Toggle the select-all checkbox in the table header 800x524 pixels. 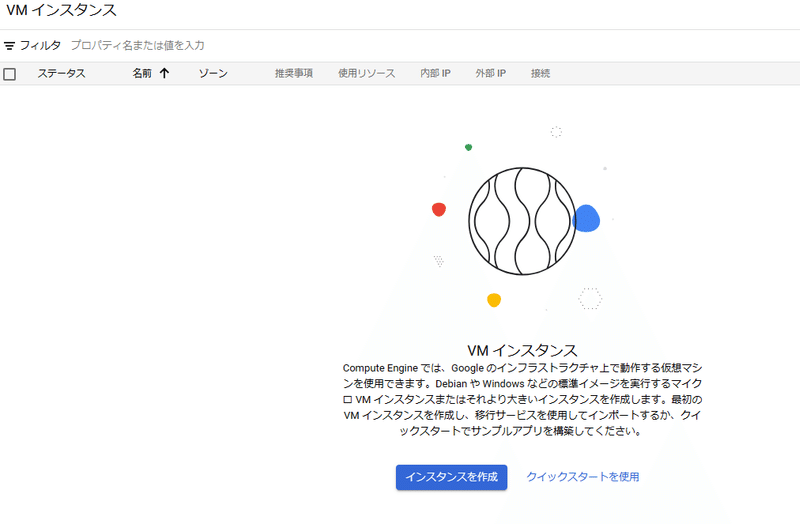10,74
